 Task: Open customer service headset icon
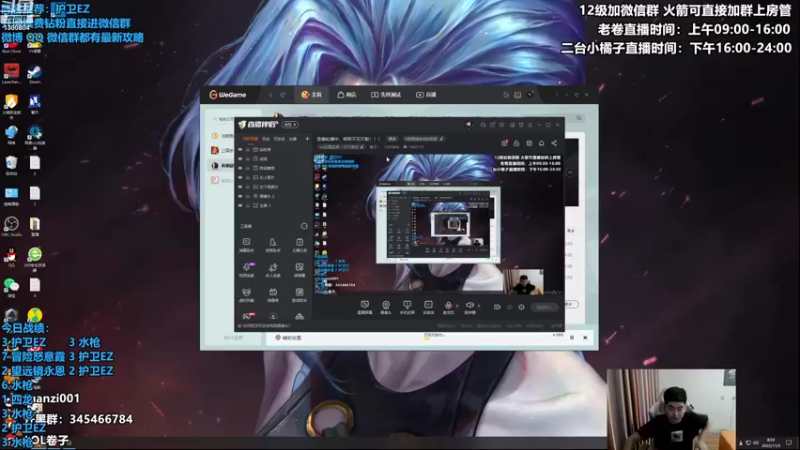coord(483,124)
